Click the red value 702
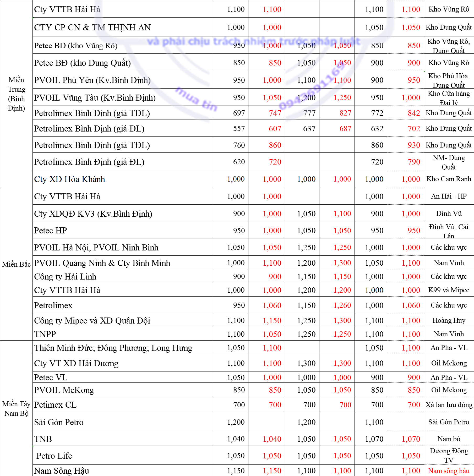 (414, 129)
